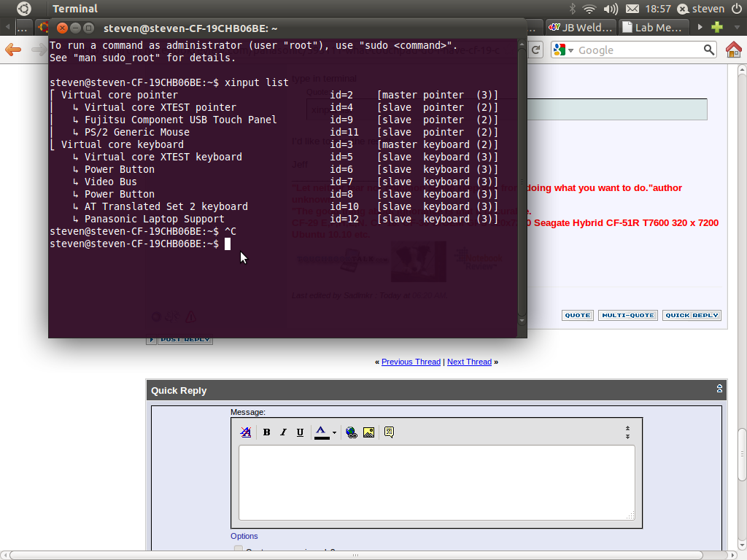Click the search magnifier icon
Viewport: 747px width, 560px height.
click(x=709, y=50)
